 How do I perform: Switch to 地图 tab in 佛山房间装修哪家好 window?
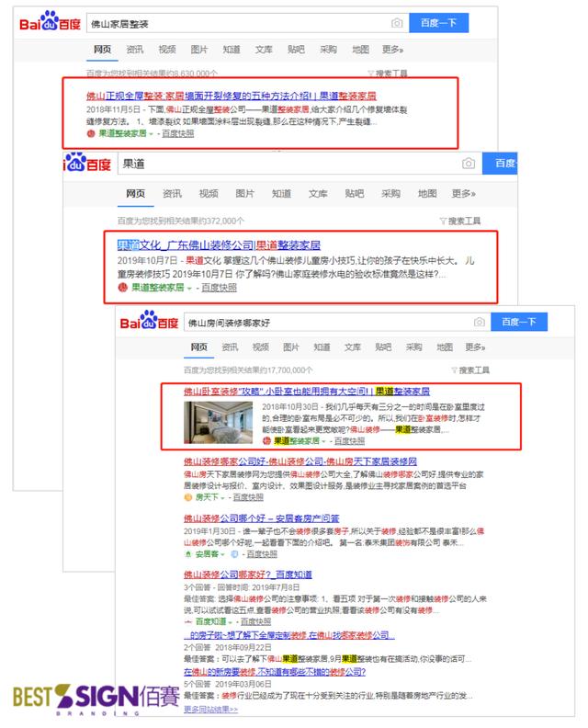coord(444,347)
